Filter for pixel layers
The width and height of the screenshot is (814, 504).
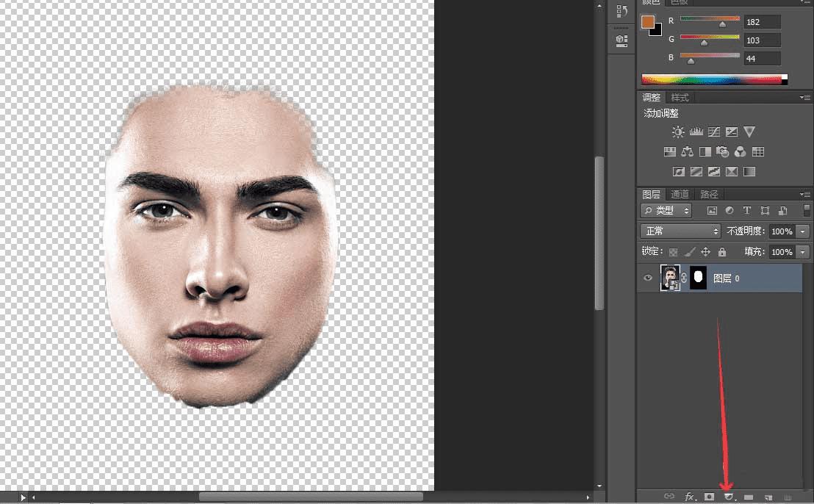[712, 210]
